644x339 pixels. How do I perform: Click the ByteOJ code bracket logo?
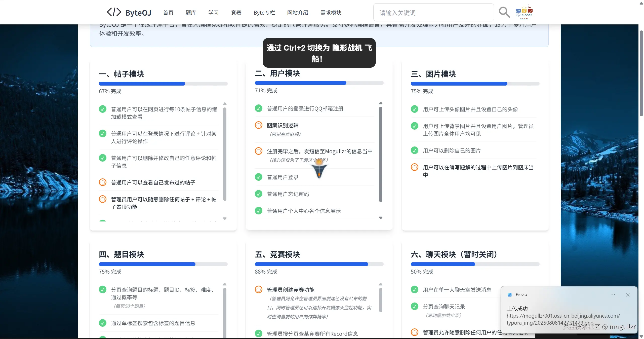(x=114, y=12)
